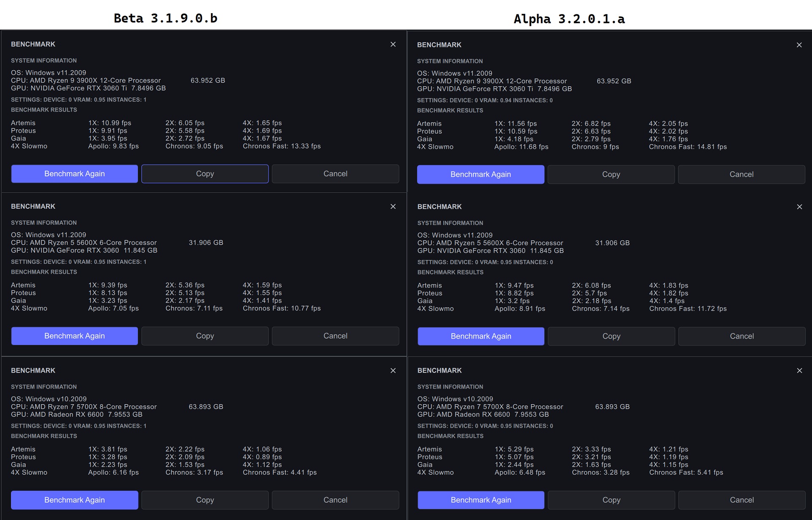Close the Alpha benchmark panel for Radeon RX 6600
Screen dimensions: 812x520
[799, 371]
